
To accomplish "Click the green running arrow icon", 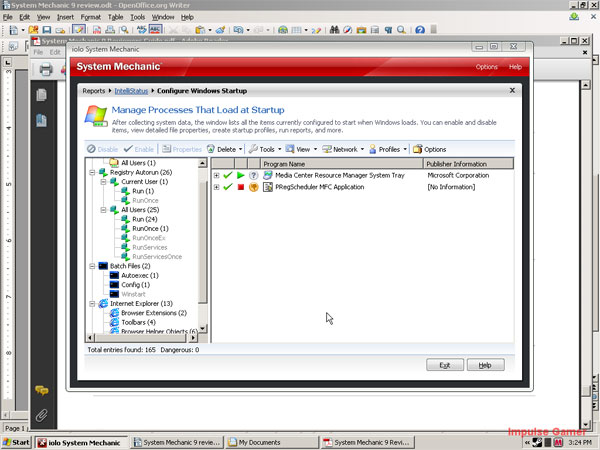I will (x=241, y=175).
